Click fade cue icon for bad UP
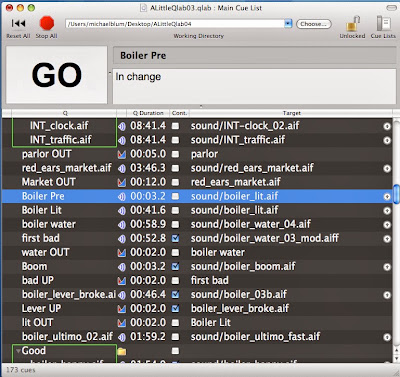Viewport: 400px width, 377px height. (x=122, y=281)
